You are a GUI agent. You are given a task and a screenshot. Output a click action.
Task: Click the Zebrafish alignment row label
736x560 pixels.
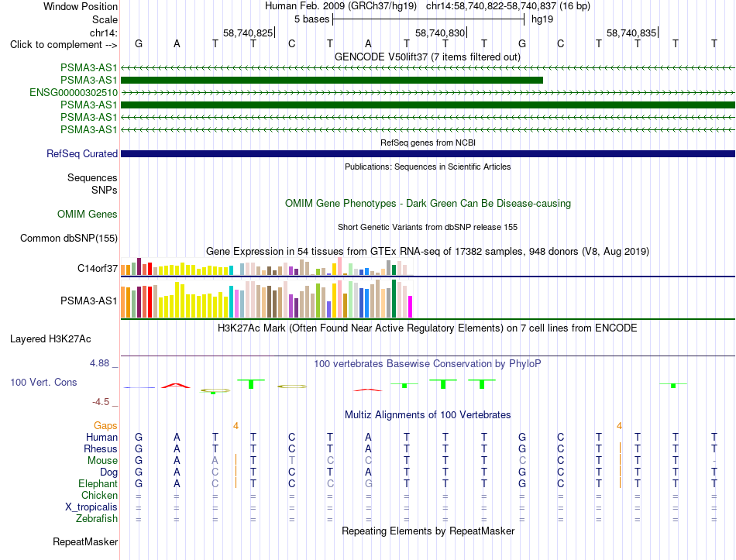[97, 519]
